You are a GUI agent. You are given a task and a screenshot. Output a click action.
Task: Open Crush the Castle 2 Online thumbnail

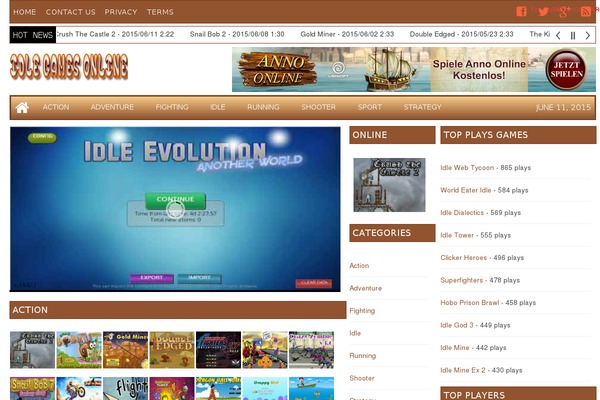389,185
